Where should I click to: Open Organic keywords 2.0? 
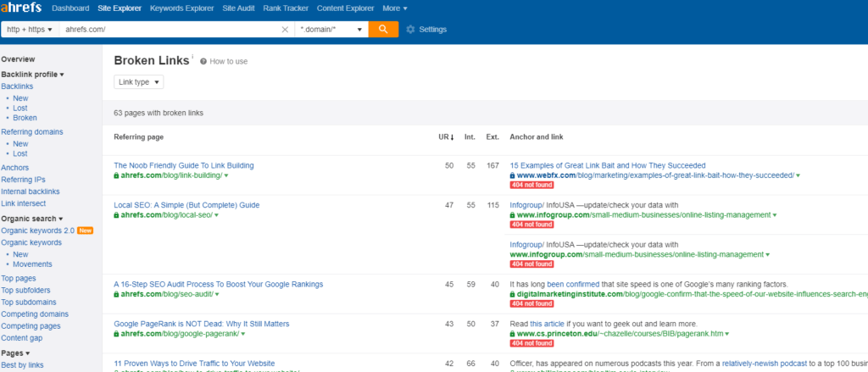point(37,230)
